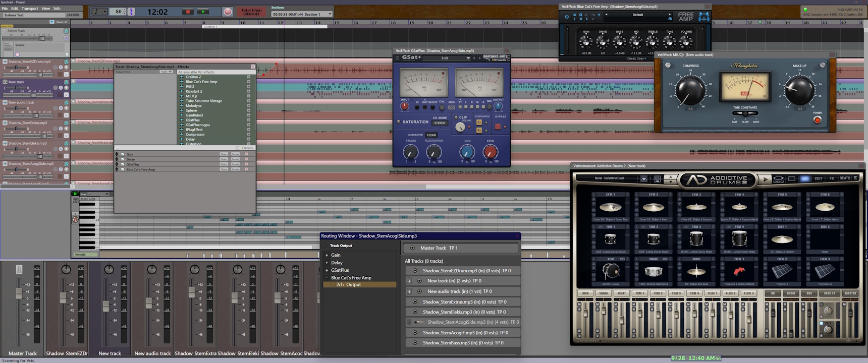This screenshot has height=363, width=868.
Task: Click the tempo value field showing 80
Action: (x=118, y=12)
